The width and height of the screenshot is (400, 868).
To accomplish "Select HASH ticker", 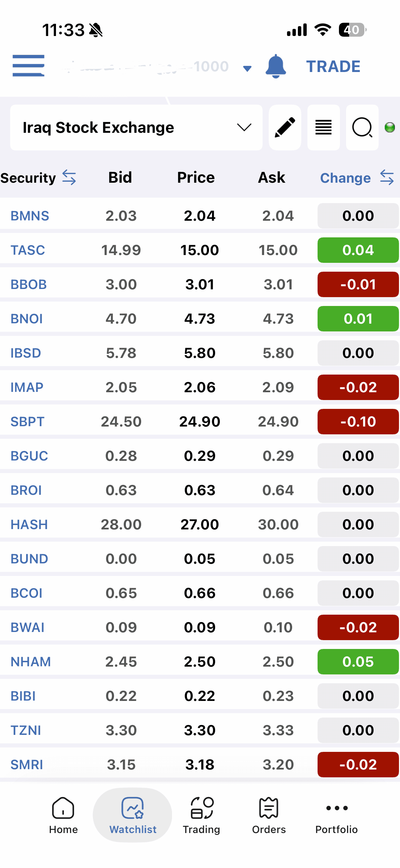I will pyautogui.click(x=29, y=524).
